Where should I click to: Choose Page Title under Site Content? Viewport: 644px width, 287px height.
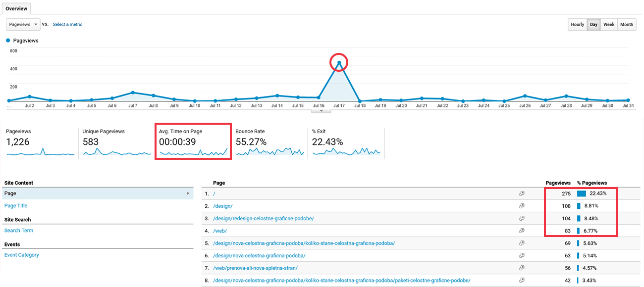point(16,206)
